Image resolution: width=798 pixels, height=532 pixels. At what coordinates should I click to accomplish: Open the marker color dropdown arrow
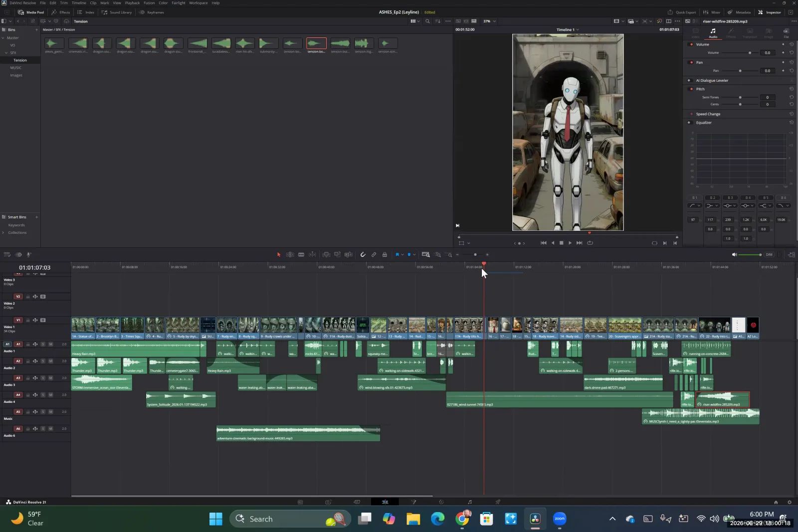click(414, 255)
